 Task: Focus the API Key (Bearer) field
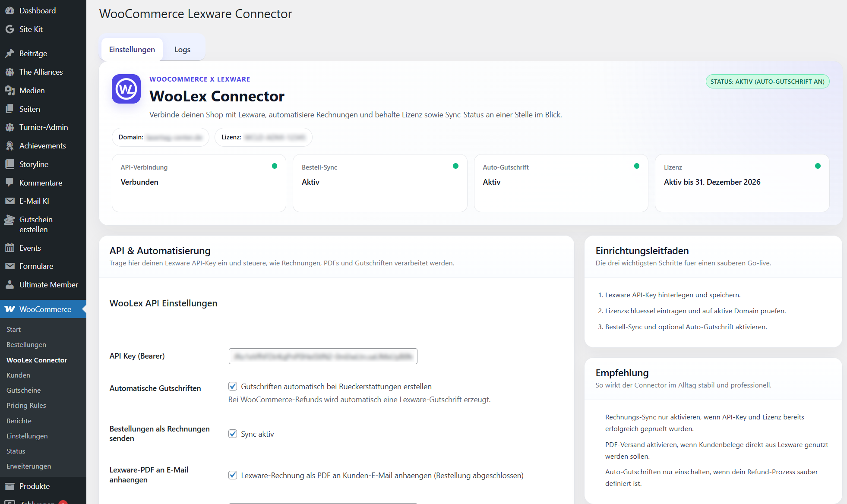(x=323, y=356)
